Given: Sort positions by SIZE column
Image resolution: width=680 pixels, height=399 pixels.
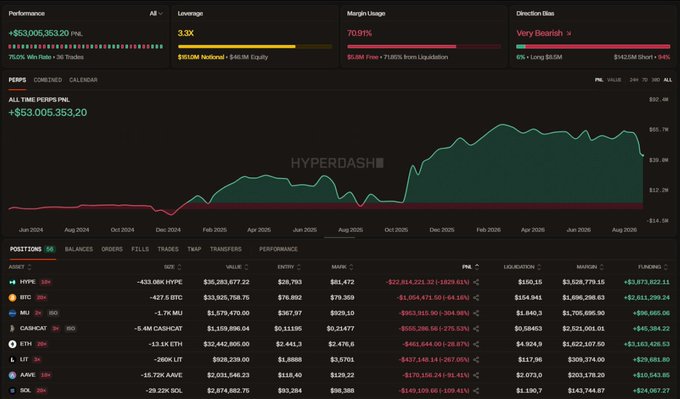Looking at the screenshot, I should pyautogui.click(x=173, y=267).
